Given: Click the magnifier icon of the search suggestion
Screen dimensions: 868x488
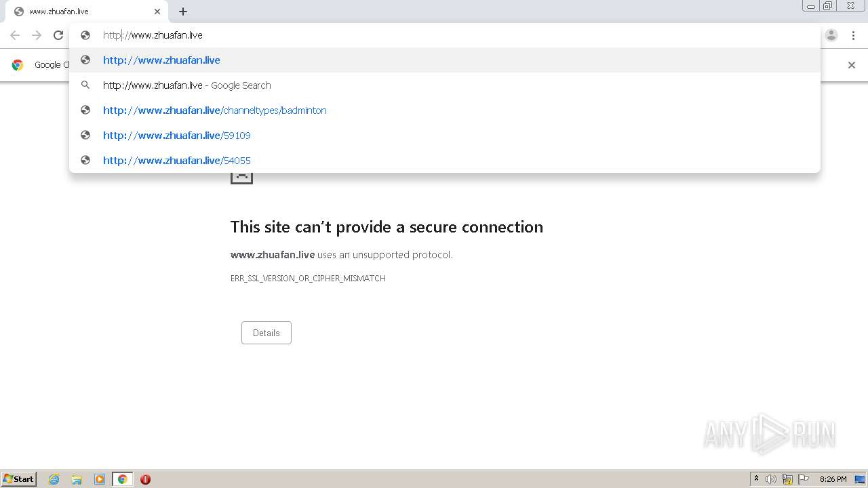Looking at the screenshot, I should (85, 85).
